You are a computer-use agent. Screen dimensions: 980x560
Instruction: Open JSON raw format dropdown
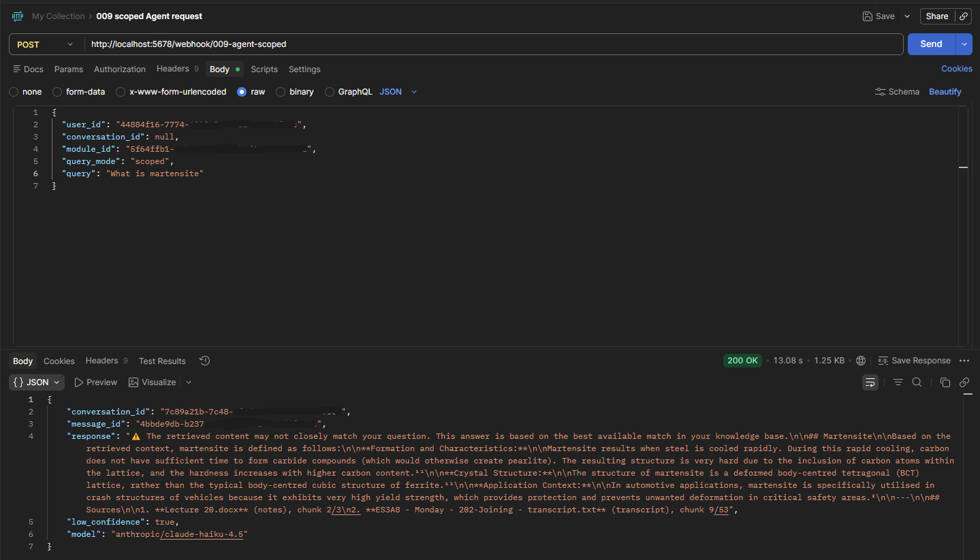(398, 92)
